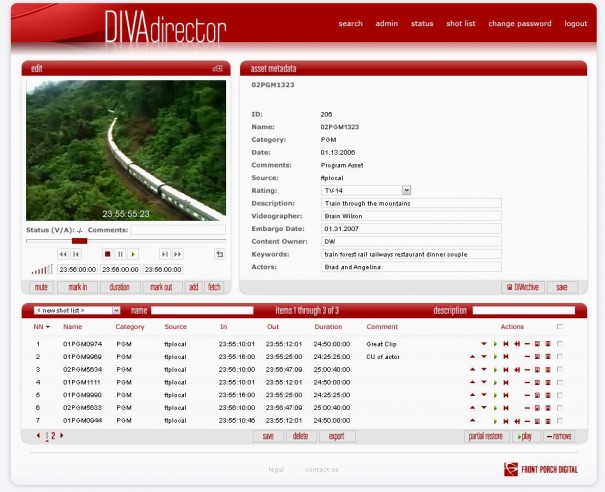Check the box for the 02PGM5633 row
Screen dimensions: 605x492
point(560,407)
